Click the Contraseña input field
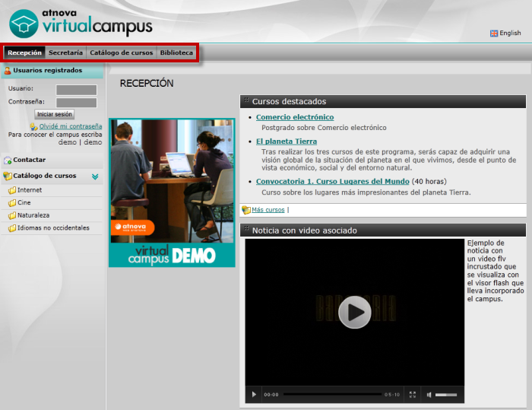Screen dimensions: 532x410 click(x=76, y=103)
